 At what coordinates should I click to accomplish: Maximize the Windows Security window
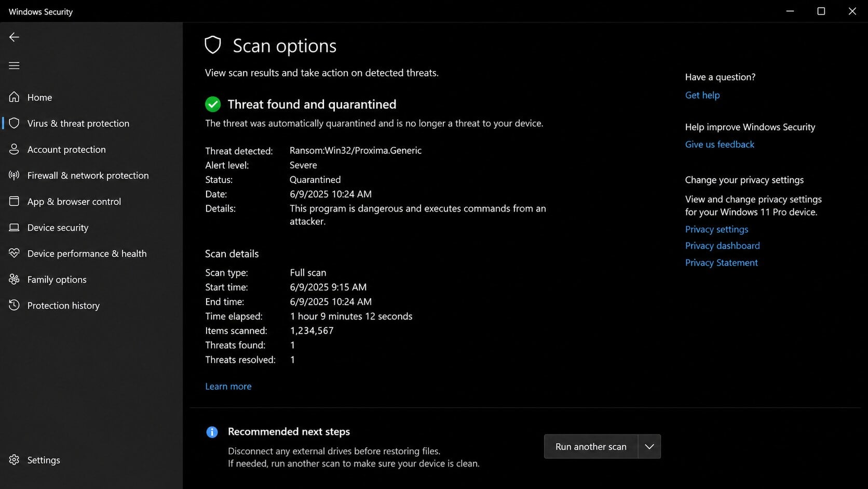(821, 11)
